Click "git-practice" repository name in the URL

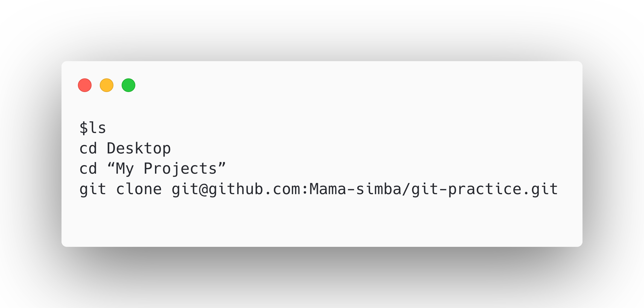(x=466, y=189)
